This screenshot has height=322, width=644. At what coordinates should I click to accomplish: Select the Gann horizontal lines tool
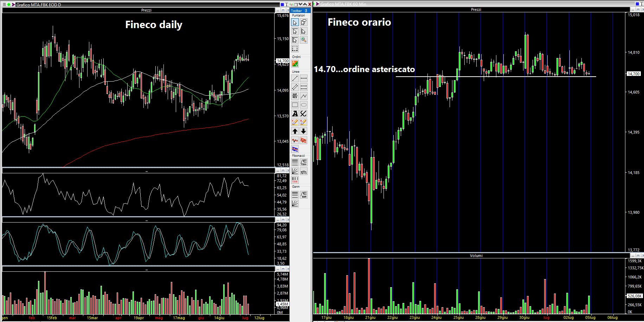tap(295, 194)
